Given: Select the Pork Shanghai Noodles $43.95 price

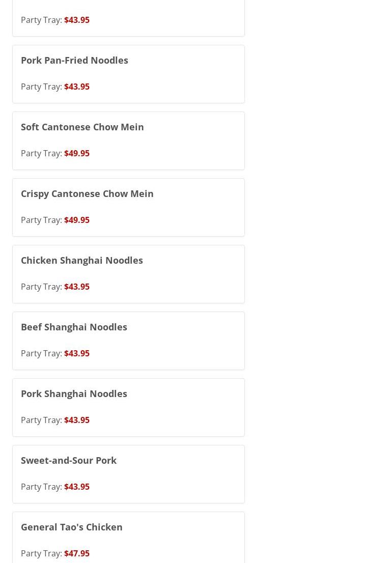Looking at the screenshot, I should 77,420.
